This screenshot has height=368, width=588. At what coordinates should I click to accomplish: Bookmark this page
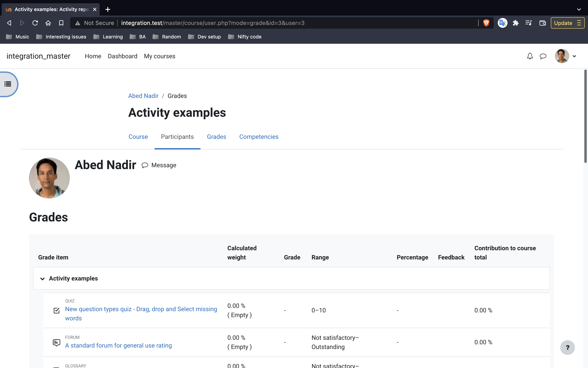pyautogui.click(x=61, y=23)
